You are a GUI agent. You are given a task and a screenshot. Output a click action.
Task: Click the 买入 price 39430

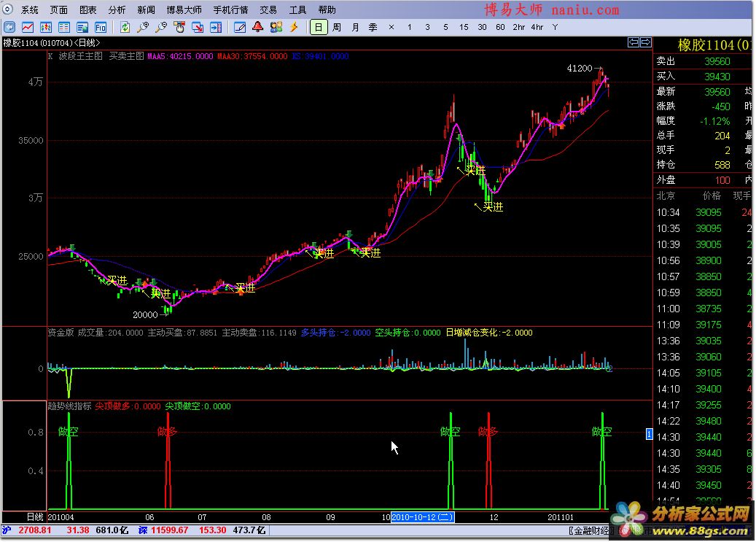click(717, 77)
